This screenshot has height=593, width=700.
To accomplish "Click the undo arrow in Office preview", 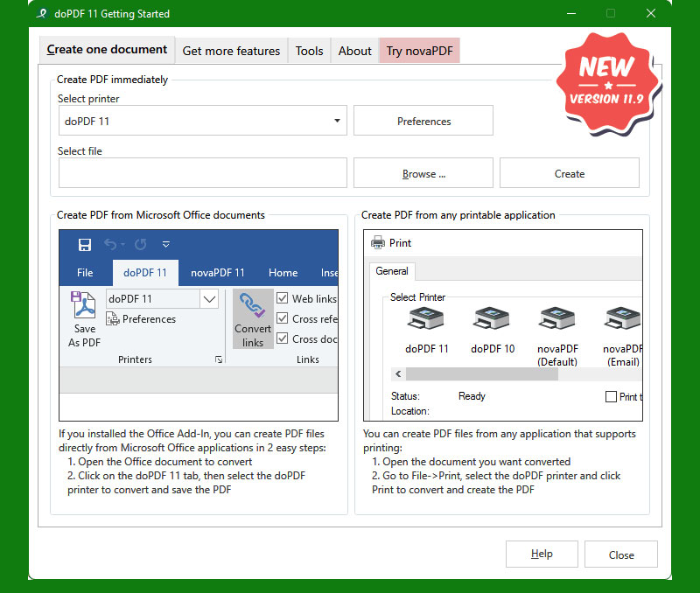I will [110, 245].
